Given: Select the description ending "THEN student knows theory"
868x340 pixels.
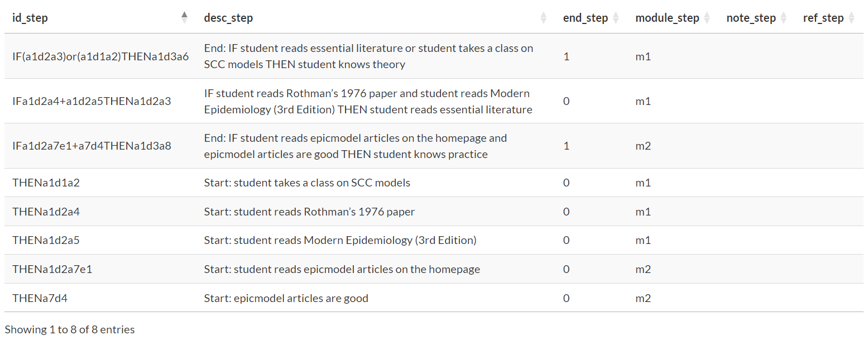Looking at the screenshot, I should 368,56.
